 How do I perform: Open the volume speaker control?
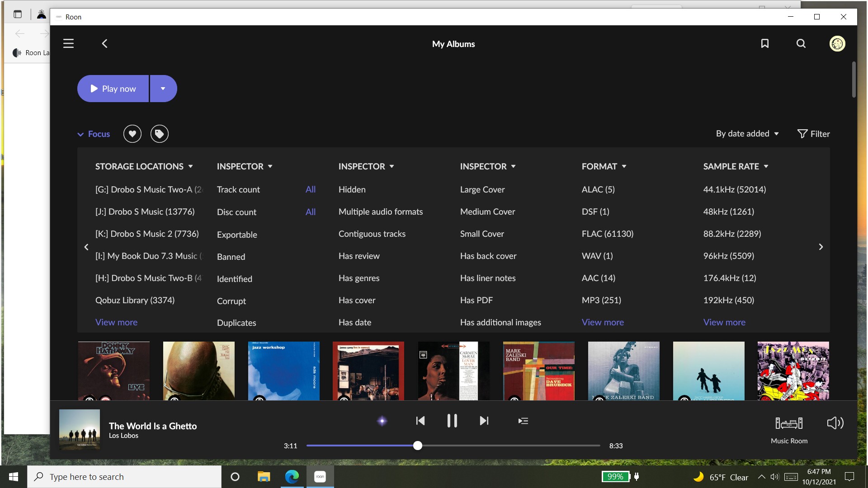(835, 423)
